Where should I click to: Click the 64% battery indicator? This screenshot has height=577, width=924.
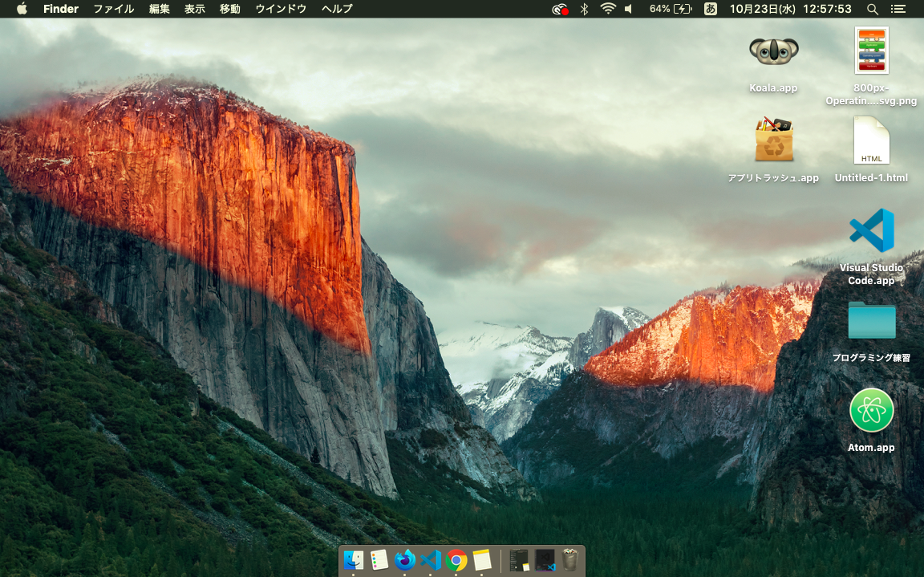tap(670, 9)
